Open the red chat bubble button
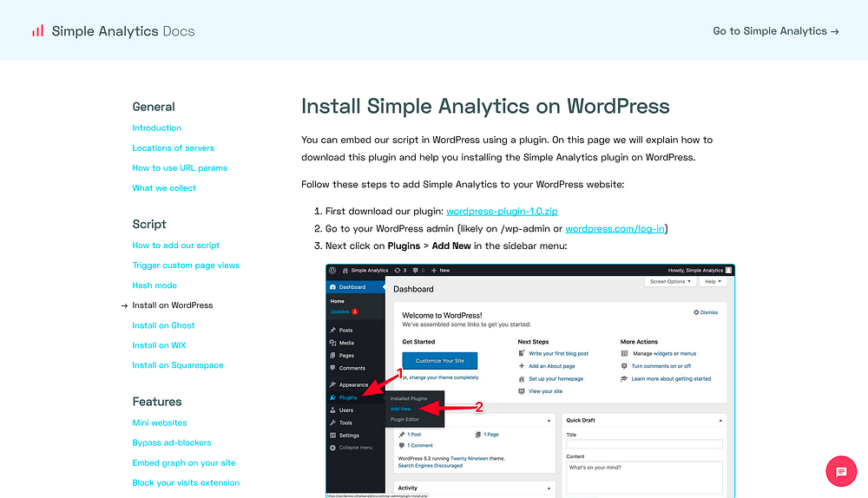The height and width of the screenshot is (498, 868). click(841, 471)
